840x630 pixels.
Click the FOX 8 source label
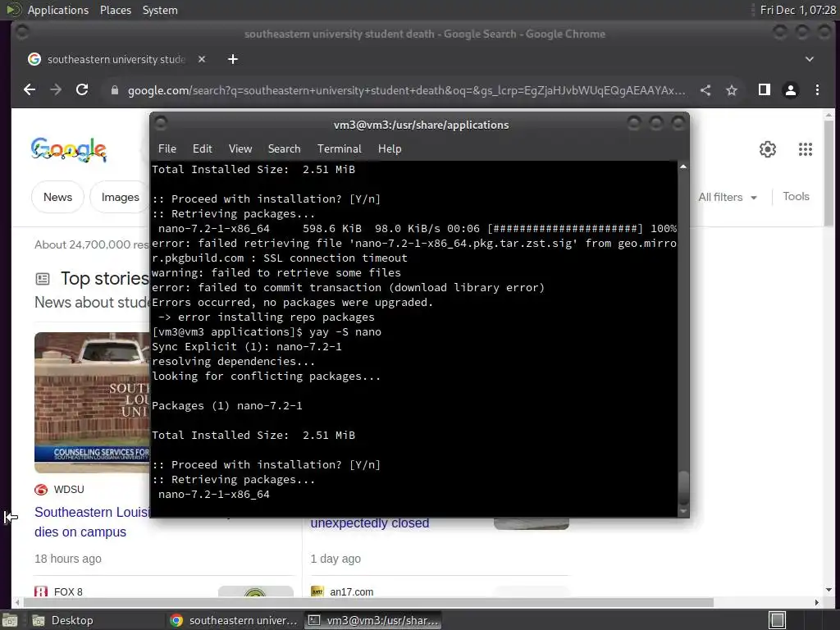coord(68,592)
